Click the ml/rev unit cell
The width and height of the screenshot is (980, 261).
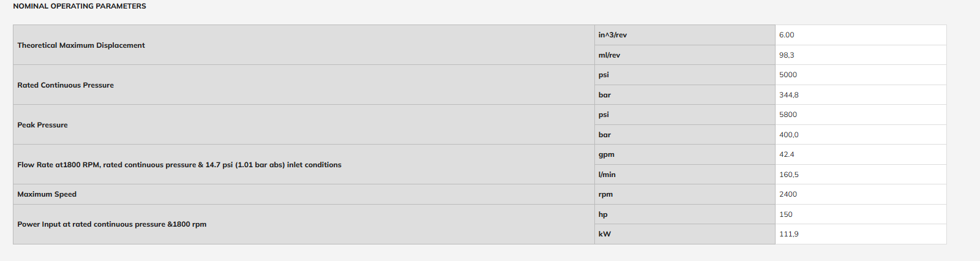click(685, 55)
